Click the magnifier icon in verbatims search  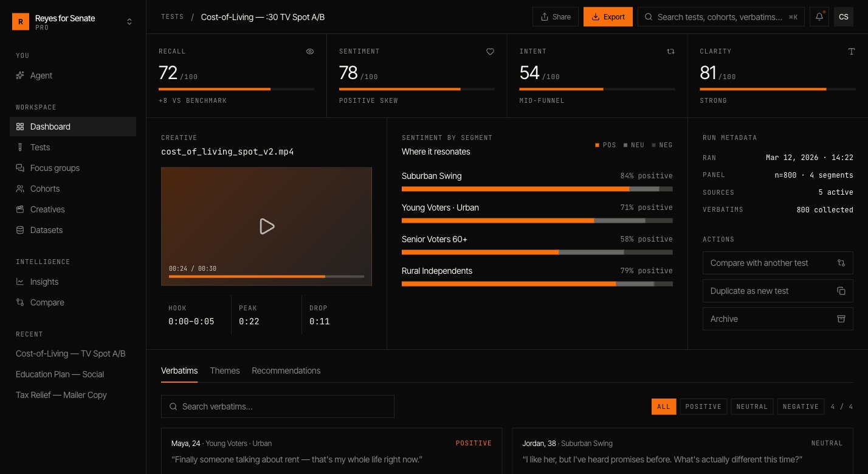[x=173, y=406]
